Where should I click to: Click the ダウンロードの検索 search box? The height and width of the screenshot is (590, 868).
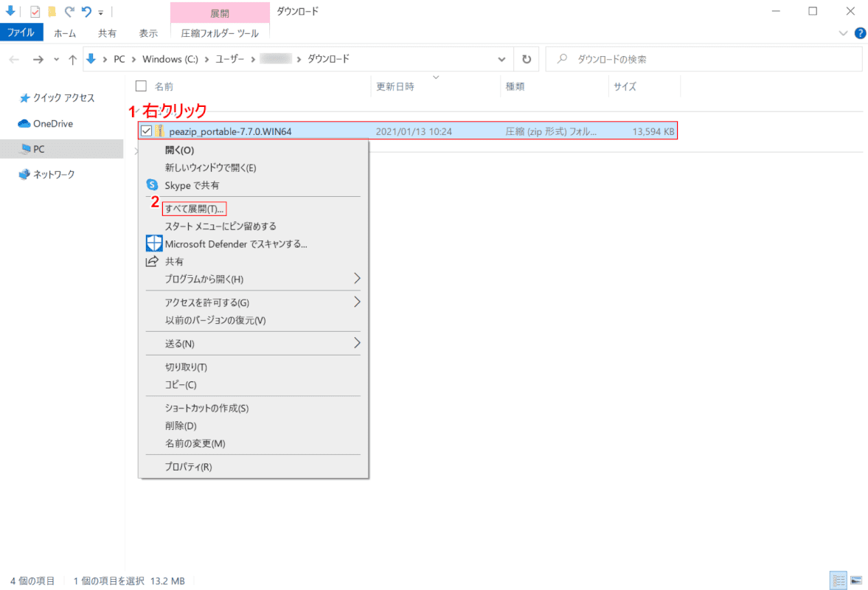[x=704, y=59]
